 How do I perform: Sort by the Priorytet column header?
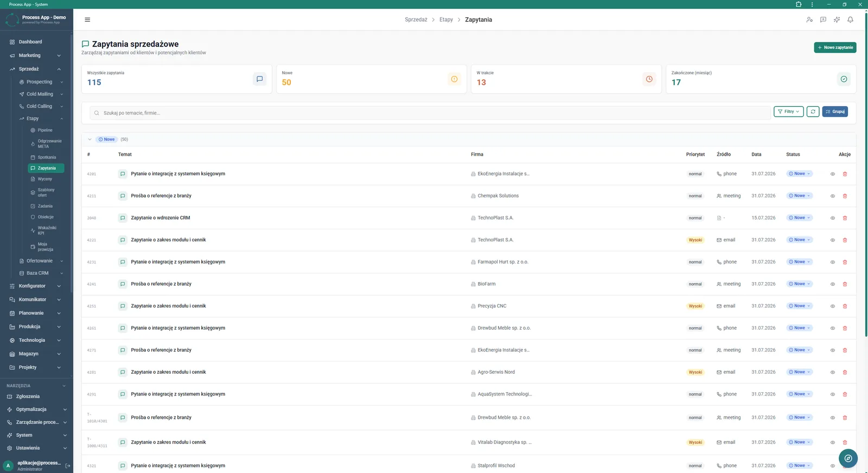(695, 155)
